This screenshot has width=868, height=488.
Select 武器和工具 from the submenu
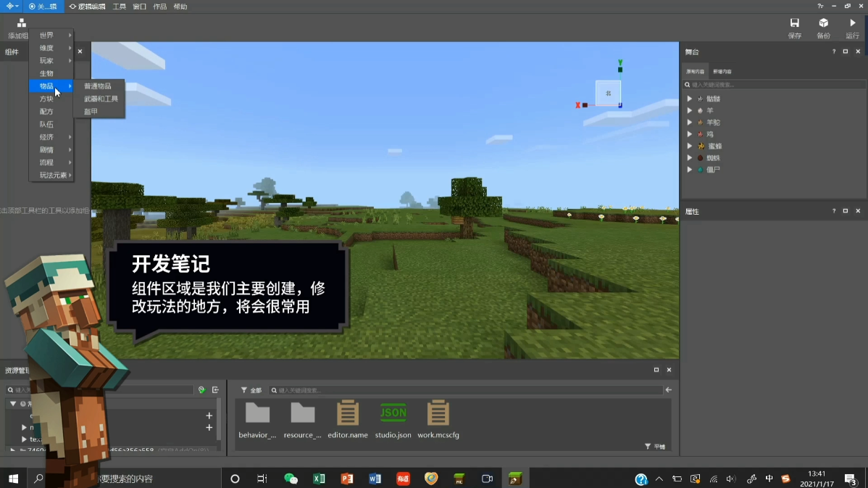(100, 99)
